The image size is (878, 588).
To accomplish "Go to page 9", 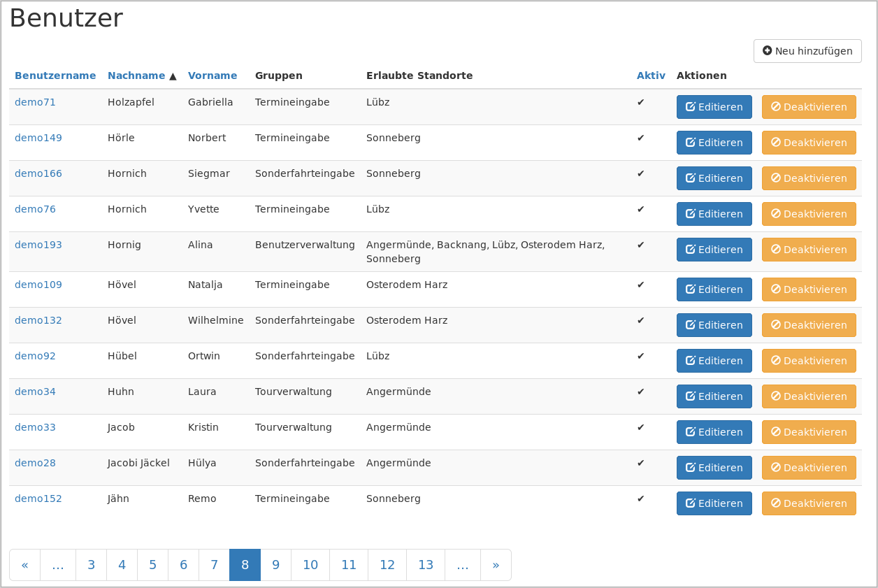I will pyautogui.click(x=276, y=565).
